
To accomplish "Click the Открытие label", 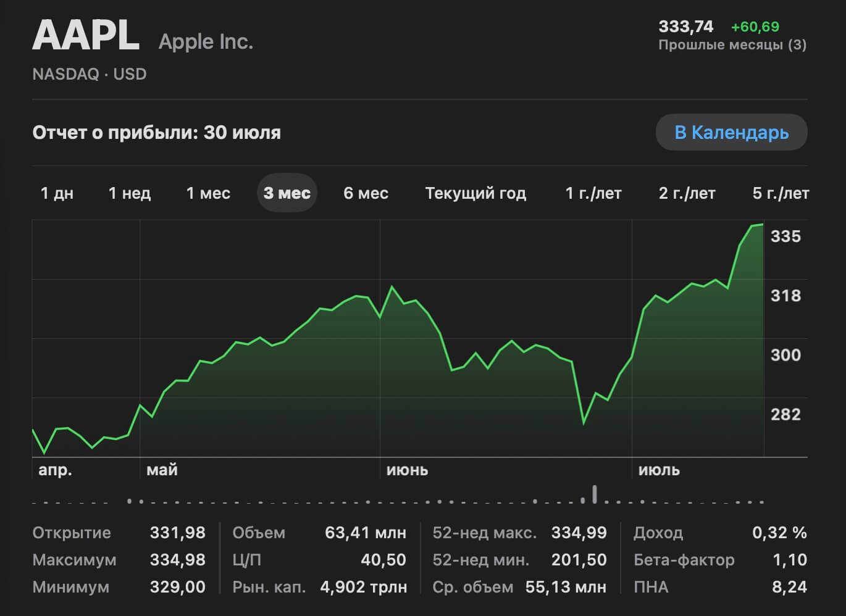I will pos(72,532).
